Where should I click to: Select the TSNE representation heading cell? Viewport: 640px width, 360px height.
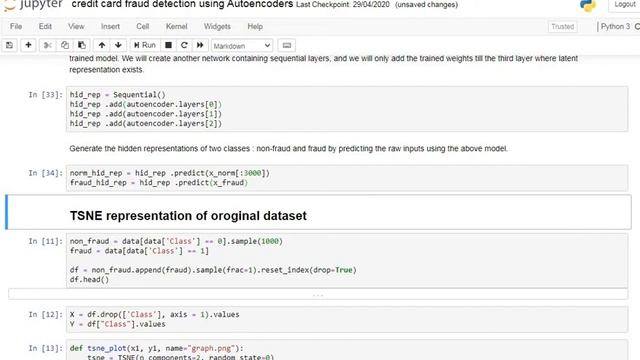pos(318,212)
